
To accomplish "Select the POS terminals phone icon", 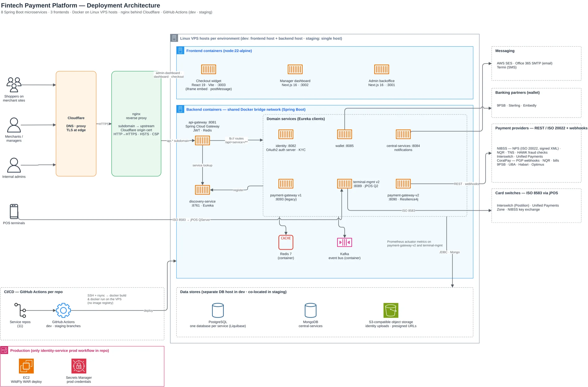I will point(14,212).
